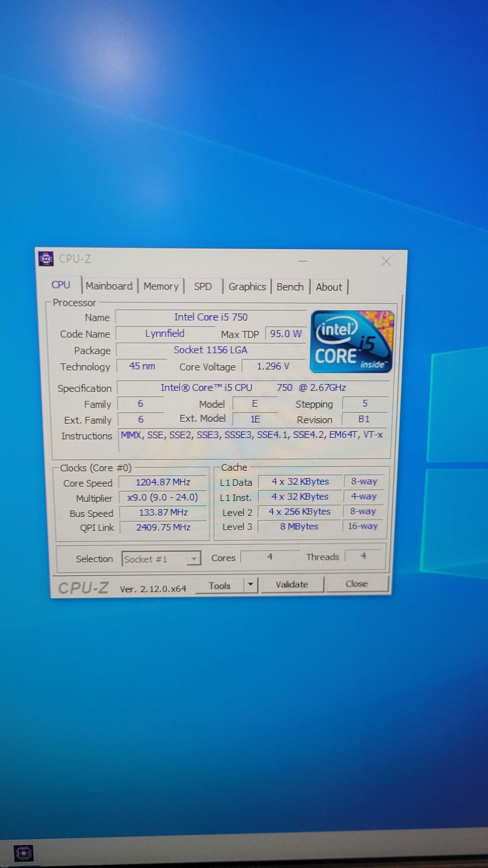Click the Level 2 4 x 256 KBytes value
This screenshot has width=488, height=868.
coord(299,512)
